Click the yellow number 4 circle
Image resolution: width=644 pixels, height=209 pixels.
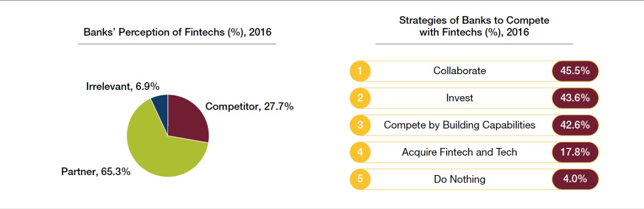360,153
